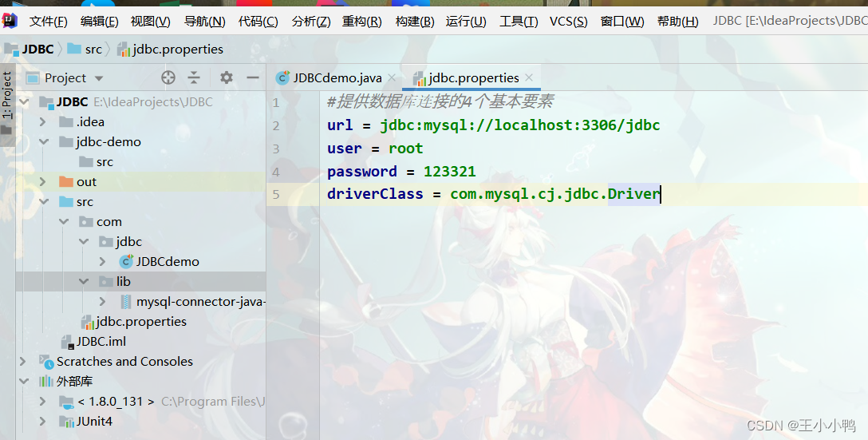The width and height of the screenshot is (868, 440).
Task: Click the Collapse All icon in Project panel
Action: click(x=193, y=77)
